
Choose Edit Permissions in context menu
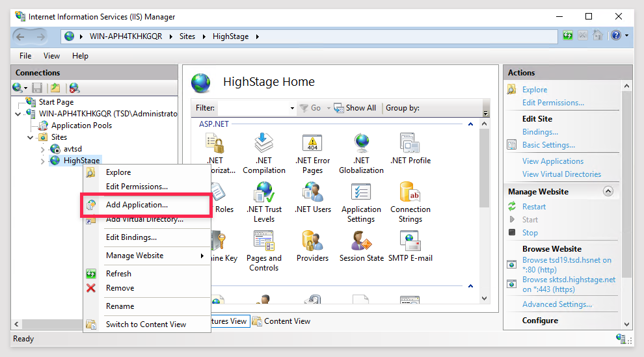(146, 187)
